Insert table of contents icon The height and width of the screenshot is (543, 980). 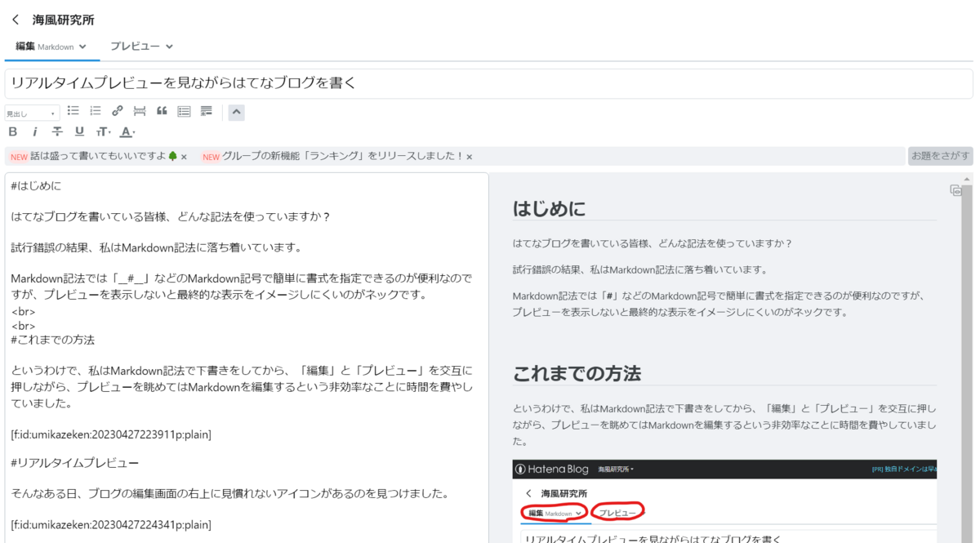pyautogui.click(x=184, y=111)
